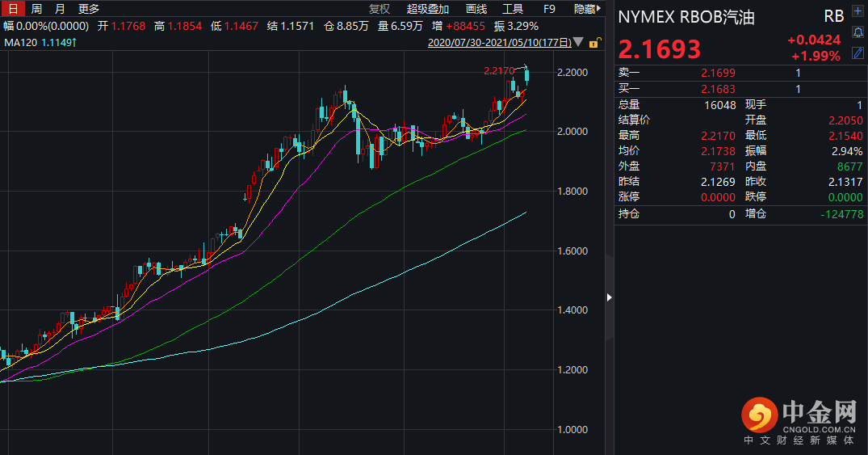Select the 增仓 value -124778
This screenshot has height=455, width=868.
(x=841, y=214)
